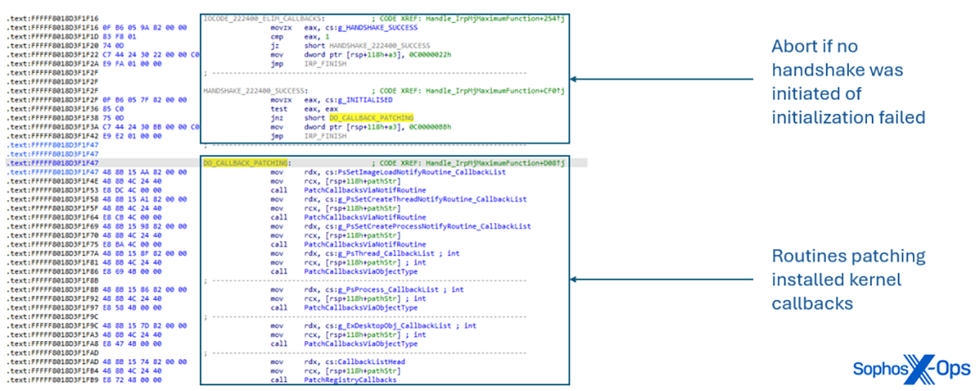Image resolution: width=980 pixels, height=391 pixels.
Task: Select address .text:FFFFF8018D3F1F4E
Action: point(53,181)
